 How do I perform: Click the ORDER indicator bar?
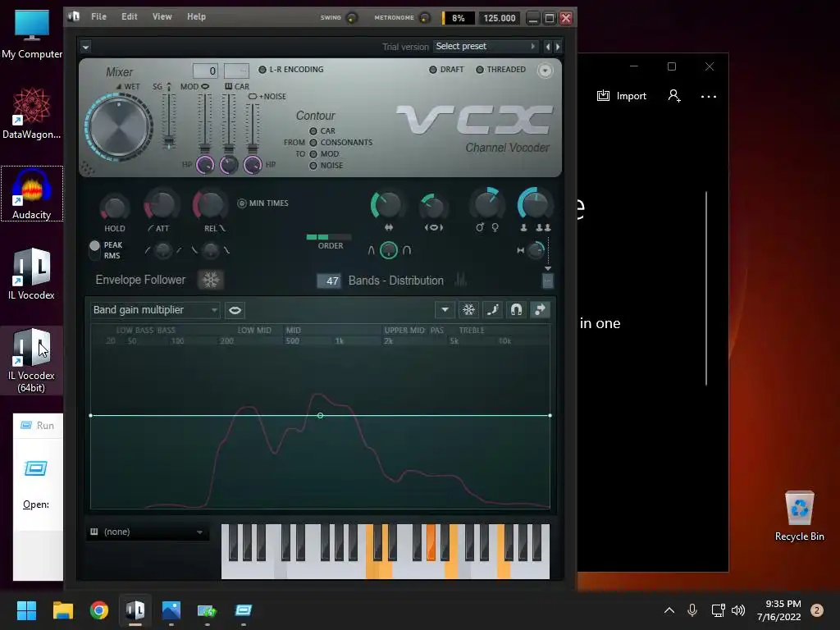click(x=329, y=237)
